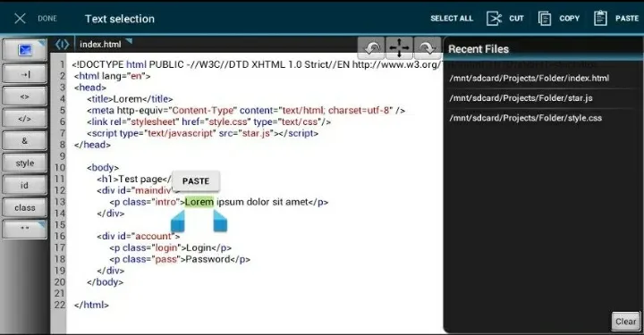Screen dimensions: 644x335
Task: Click the COPY pages icon
Action: tap(545, 19)
